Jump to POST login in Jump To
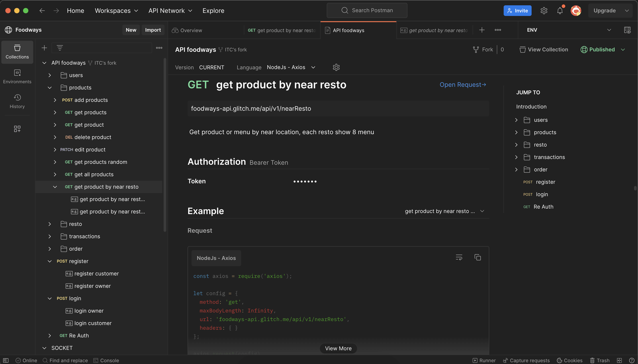638x364 pixels. [x=535, y=194]
